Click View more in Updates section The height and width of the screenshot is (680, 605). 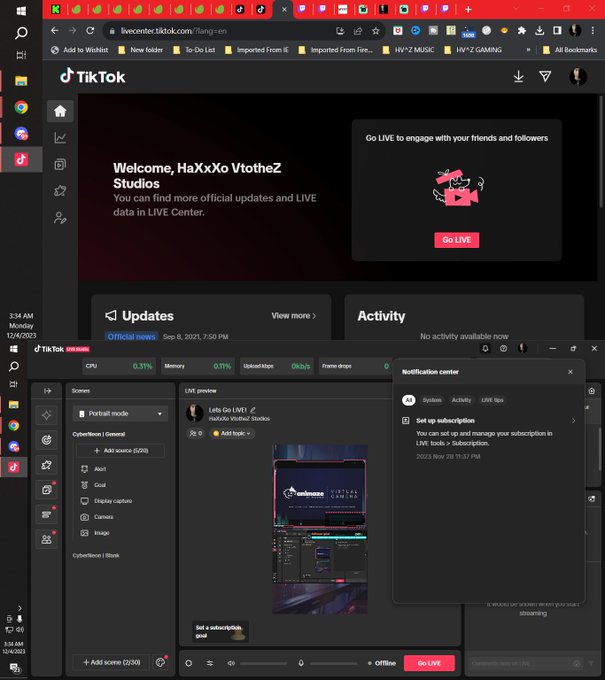click(294, 316)
